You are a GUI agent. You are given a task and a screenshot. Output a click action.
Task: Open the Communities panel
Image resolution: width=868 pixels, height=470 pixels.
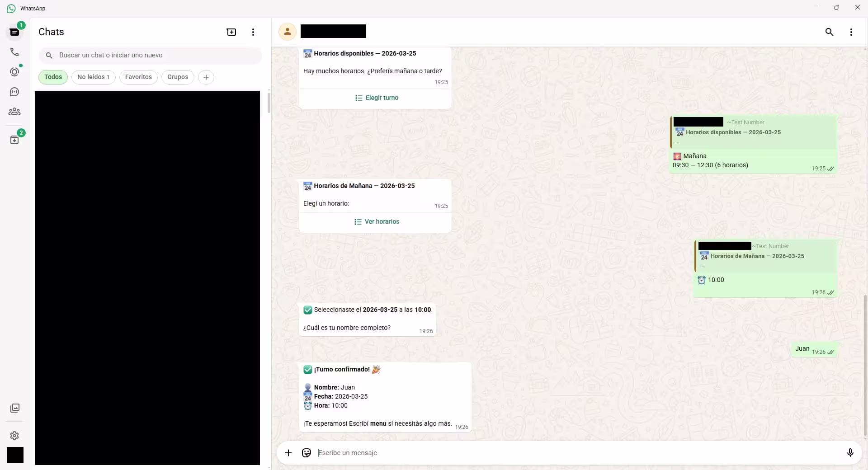[x=14, y=111]
